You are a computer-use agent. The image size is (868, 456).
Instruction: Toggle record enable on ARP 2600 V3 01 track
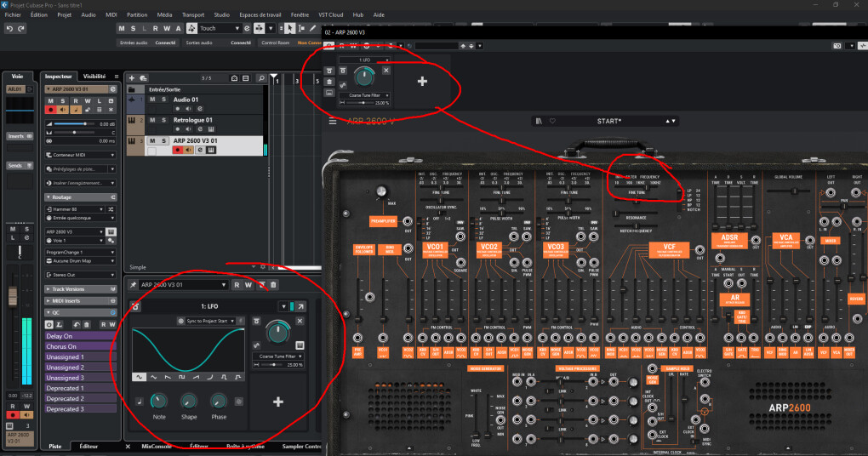177,150
